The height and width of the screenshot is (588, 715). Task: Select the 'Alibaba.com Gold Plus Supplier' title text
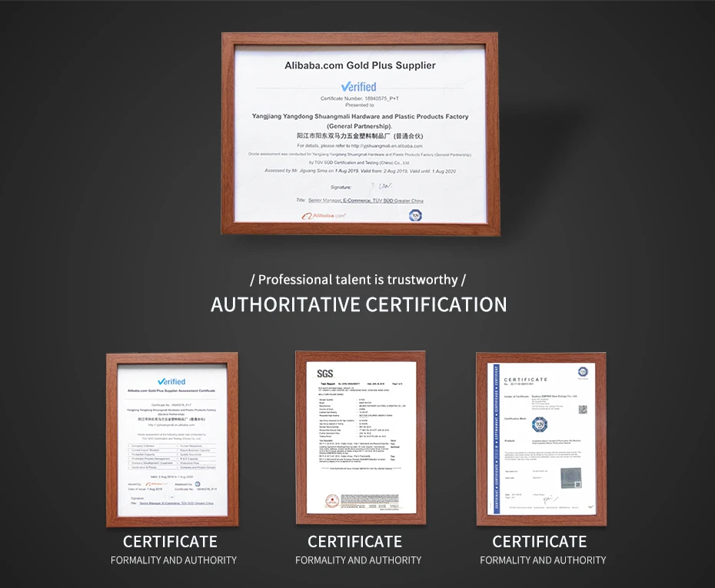coord(361,65)
